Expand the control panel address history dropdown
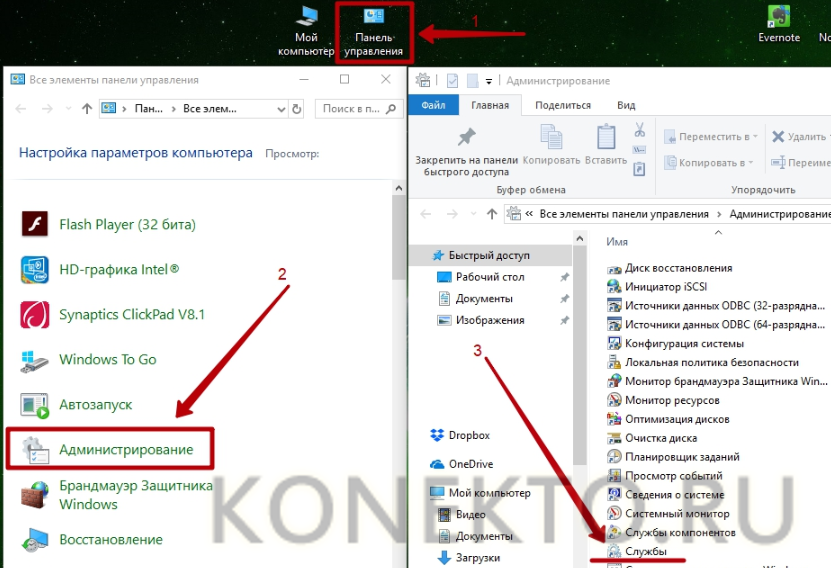This screenshot has width=831, height=568. 281,109
